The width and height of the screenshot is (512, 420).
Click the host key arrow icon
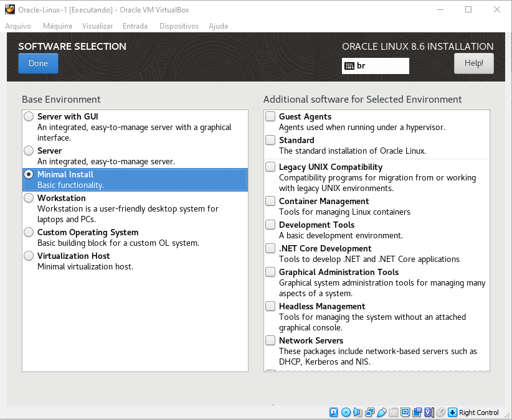[x=452, y=413]
